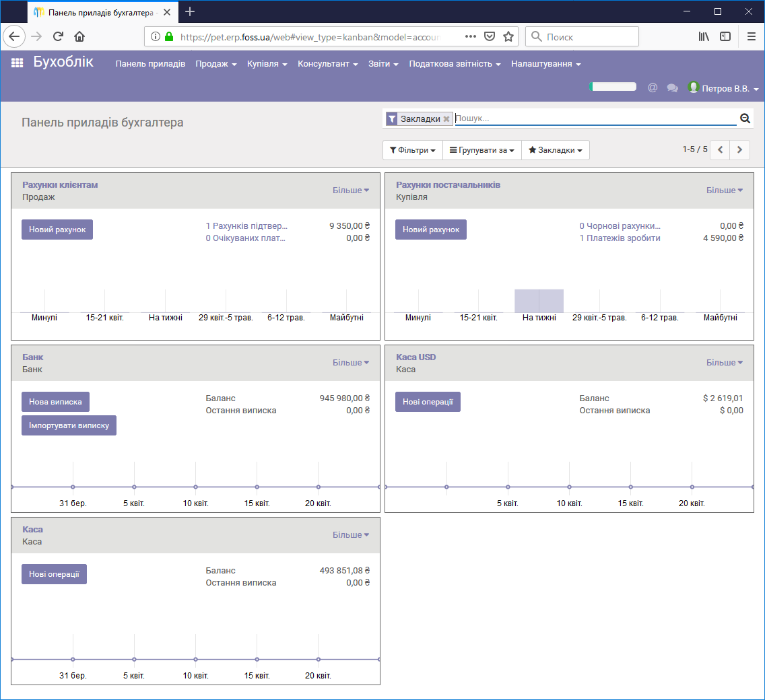765x700 pixels.
Task: Close the Панель приладів бухгалтера tab
Action: pos(167,12)
